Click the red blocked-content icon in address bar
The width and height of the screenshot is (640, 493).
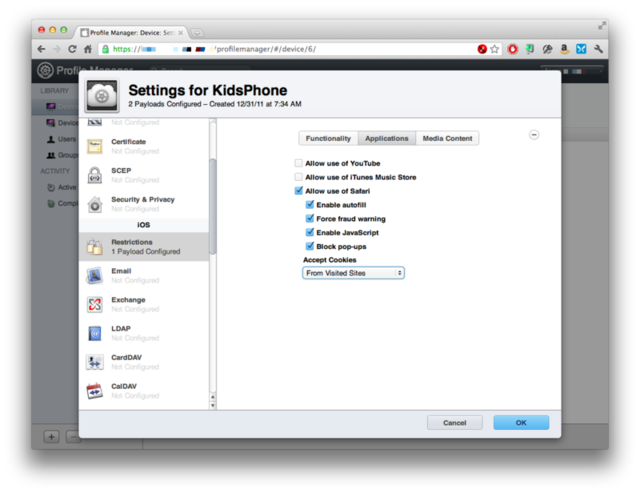coord(482,49)
